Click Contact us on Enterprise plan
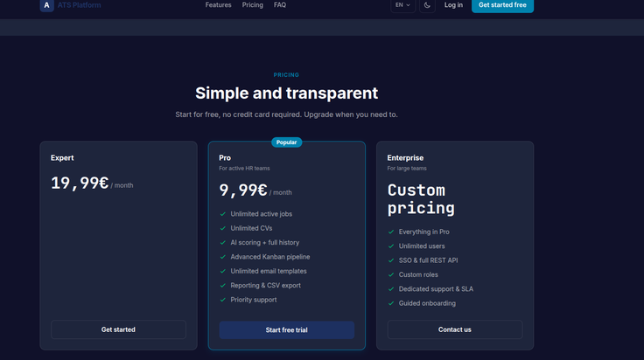This screenshot has width=644, height=360. [455, 329]
